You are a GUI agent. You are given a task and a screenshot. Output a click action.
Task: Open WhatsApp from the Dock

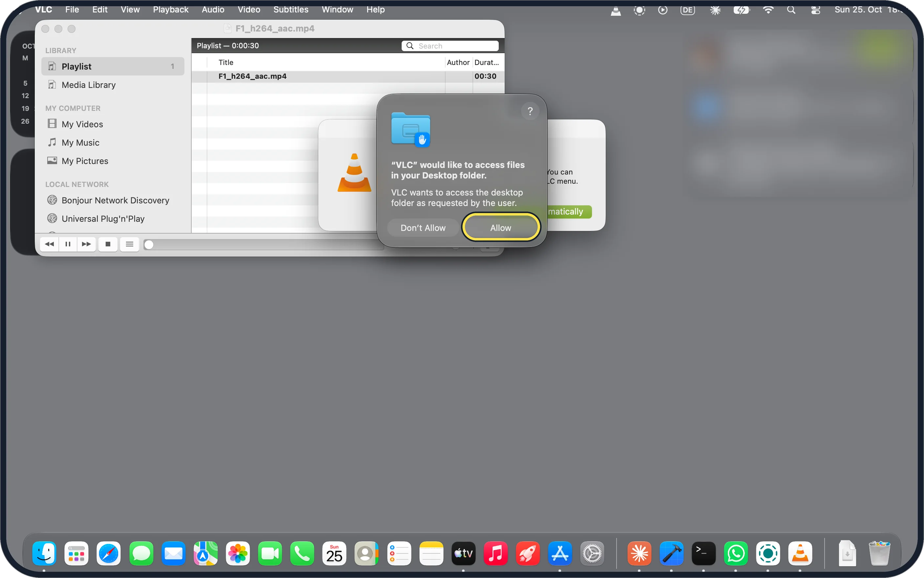coord(736,553)
